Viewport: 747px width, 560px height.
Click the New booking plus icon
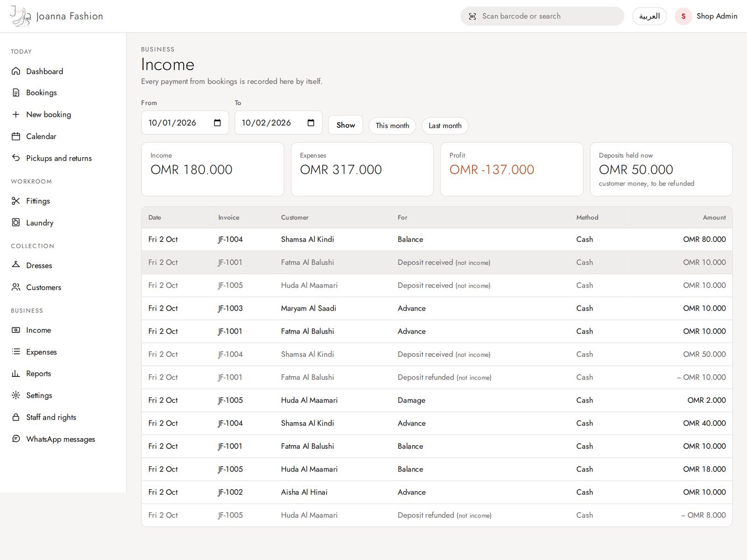(x=16, y=114)
